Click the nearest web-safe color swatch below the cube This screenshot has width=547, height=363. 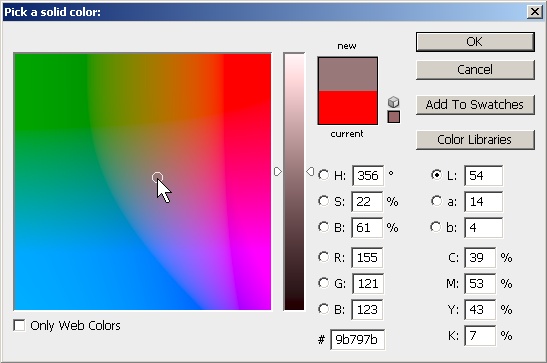click(394, 117)
